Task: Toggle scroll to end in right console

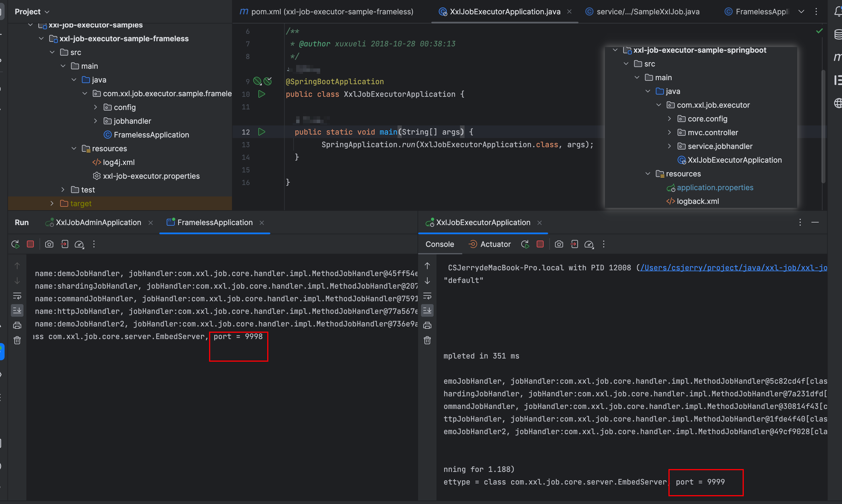Action: (x=427, y=310)
